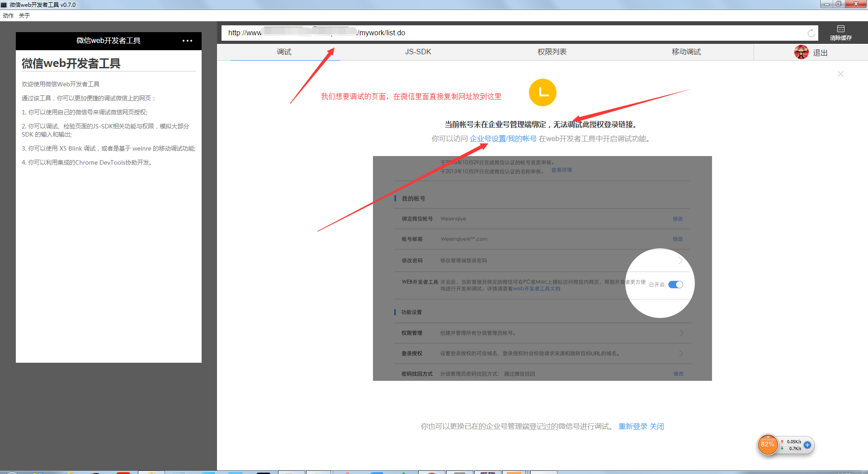The height and width of the screenshot is (474, 868).
Task: Click 修改 next to 帐号邮箱
Action: (x=678, y=239)
